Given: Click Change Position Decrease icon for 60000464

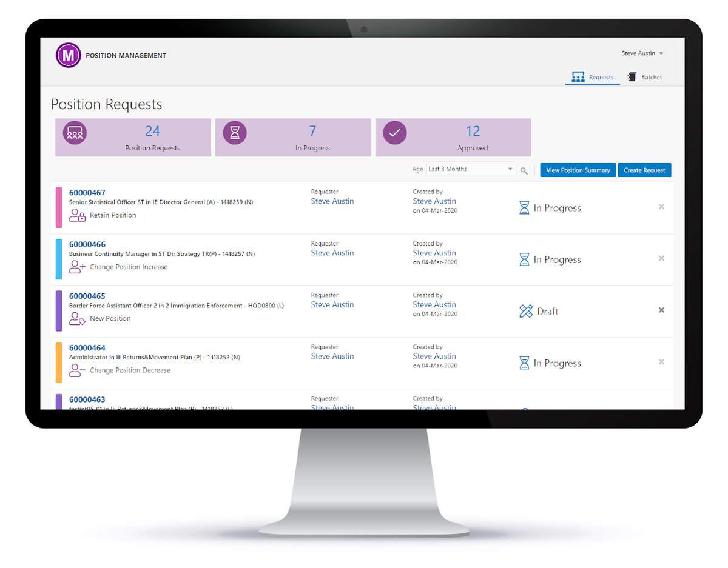Looking at the screenshot, I should pos(77,370).
